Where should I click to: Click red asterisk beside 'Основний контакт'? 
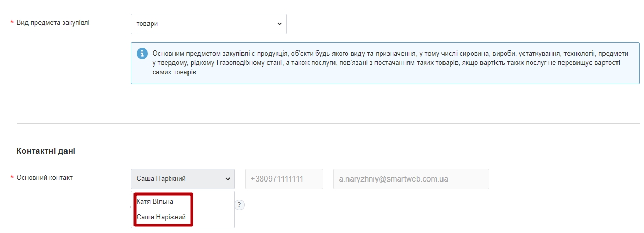coord(12,178)
